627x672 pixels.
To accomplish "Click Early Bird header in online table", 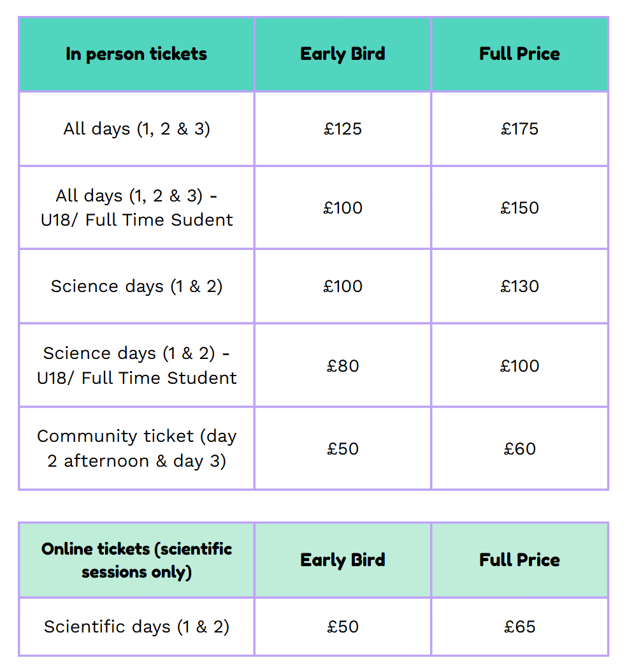I will 343,560.
